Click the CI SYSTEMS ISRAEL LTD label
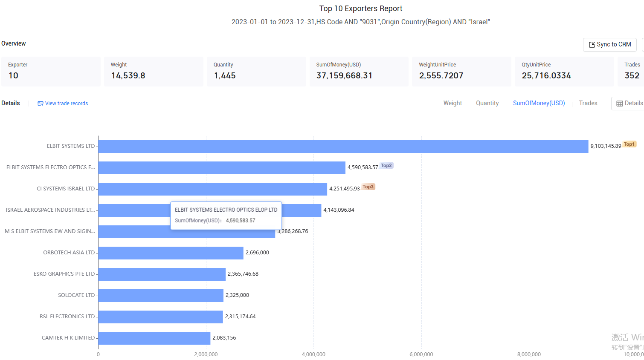644x360 pixels. tap(66, 189)
